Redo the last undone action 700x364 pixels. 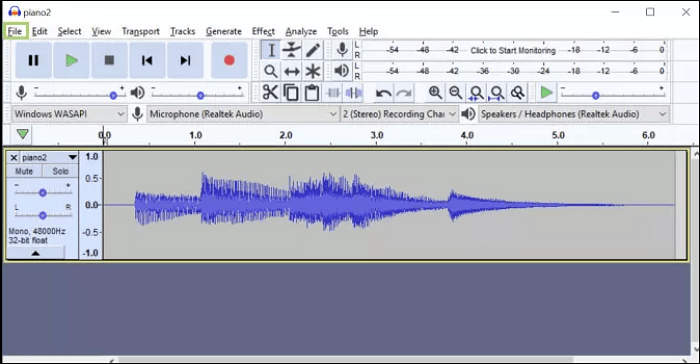tap(404, 93)
